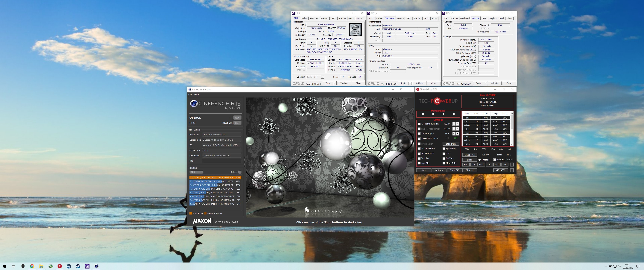Open File Explorer from the taskbar
Viewport: 644px width, 270px height.
[x=41, y=266]
